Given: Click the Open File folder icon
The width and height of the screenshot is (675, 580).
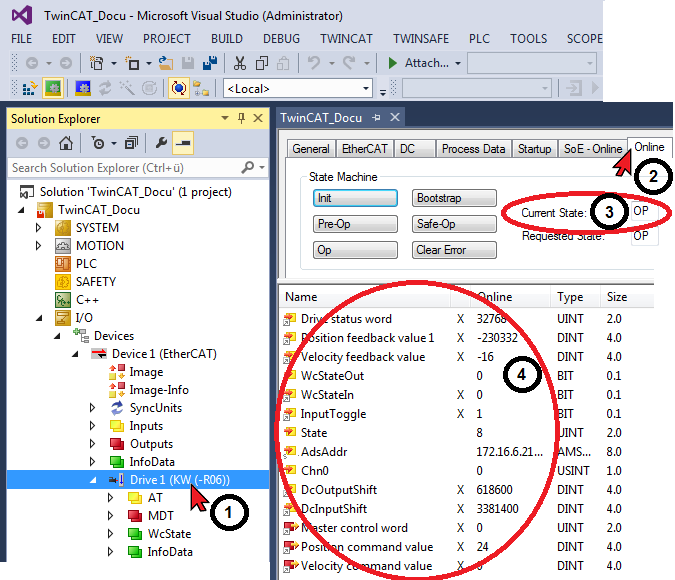Looking at the screenshot, I should pos(166,63).
